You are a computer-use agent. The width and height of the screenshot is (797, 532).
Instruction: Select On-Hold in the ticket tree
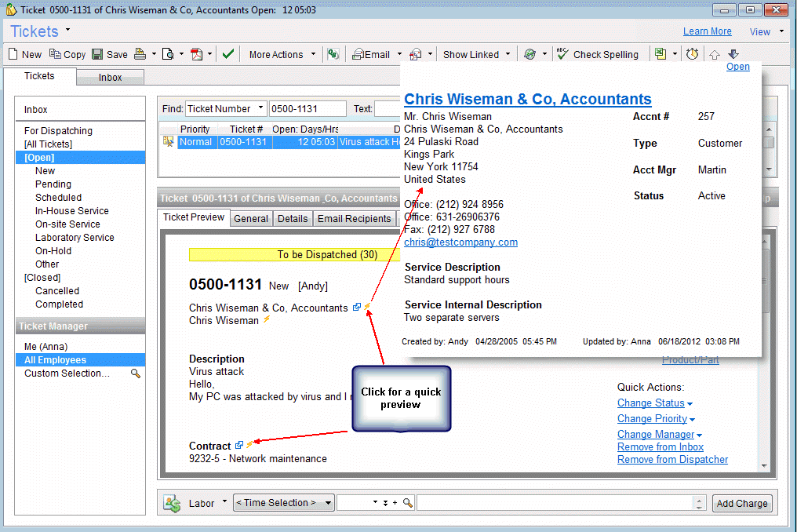pyautogui.click(x=53, y=251)
